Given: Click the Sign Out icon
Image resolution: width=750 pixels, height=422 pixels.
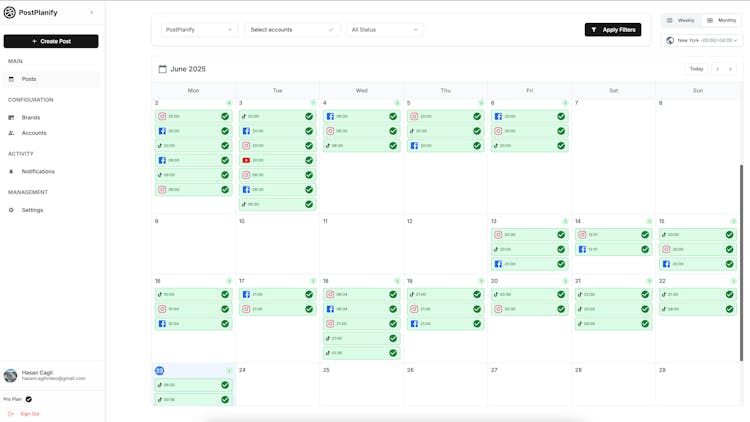Looking at the screenshot, I should (x=11, y=413).
